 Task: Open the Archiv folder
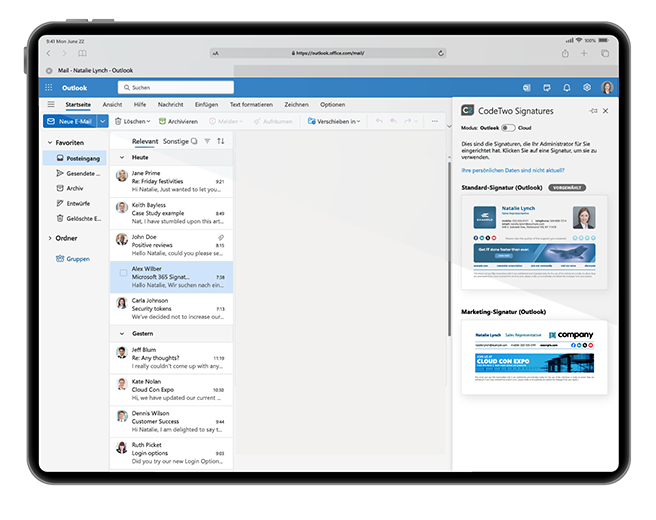pyautogui.click(x=70, y=188)
